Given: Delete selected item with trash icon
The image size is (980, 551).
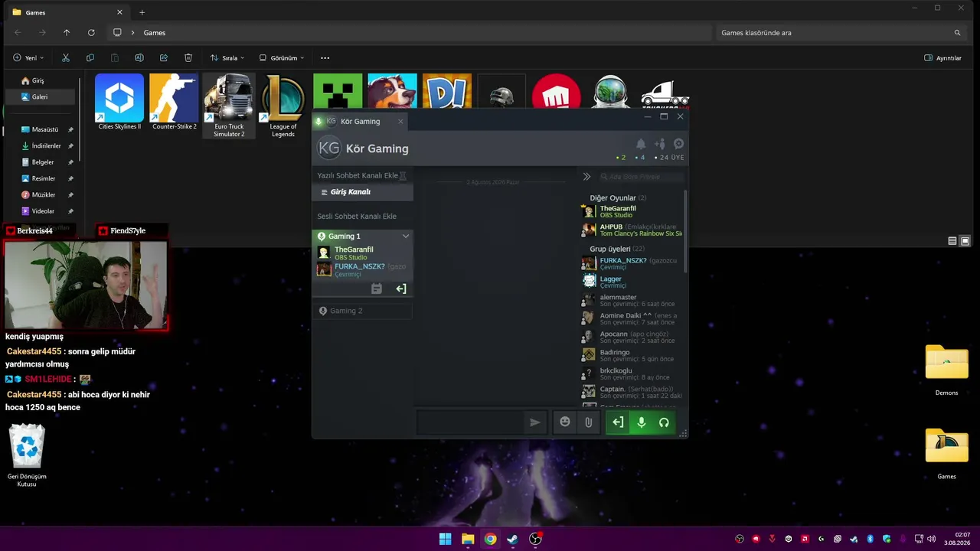Looking at the screenshot, I should coord(188,57).
